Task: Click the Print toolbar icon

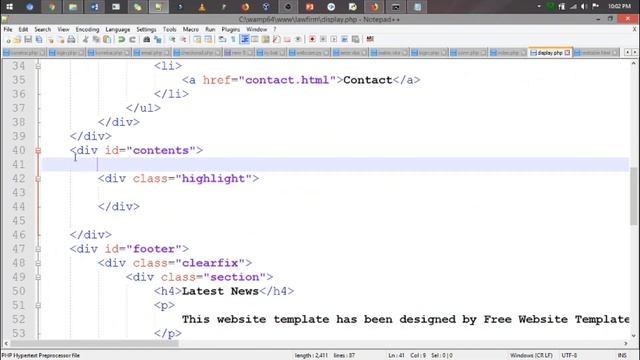Action: 71,40
